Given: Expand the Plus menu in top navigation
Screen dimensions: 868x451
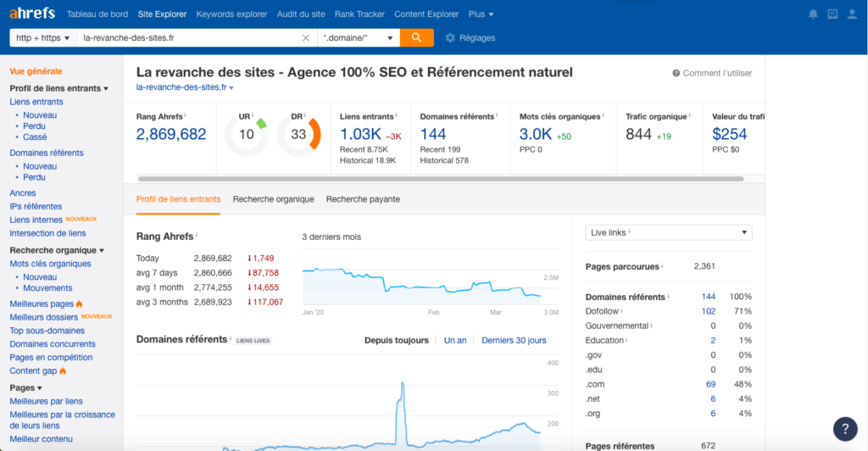Looking at the screenshot, I should (481, 14).
